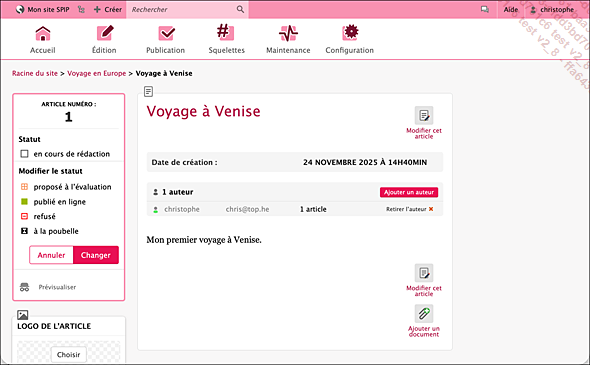Click the creation date 24 NOVEMBRE 2025
This screenshot has height=365, width=590.
point(365,162)
